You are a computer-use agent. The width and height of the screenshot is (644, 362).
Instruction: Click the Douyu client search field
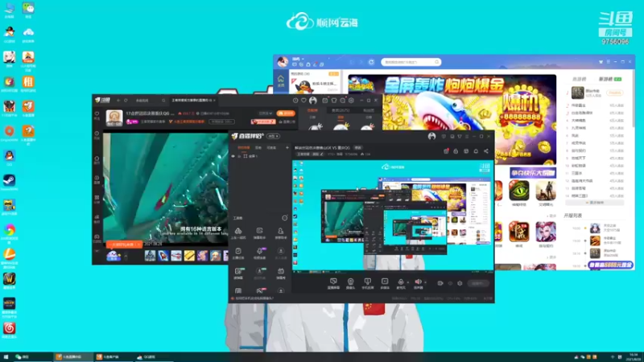coord(150,100)
